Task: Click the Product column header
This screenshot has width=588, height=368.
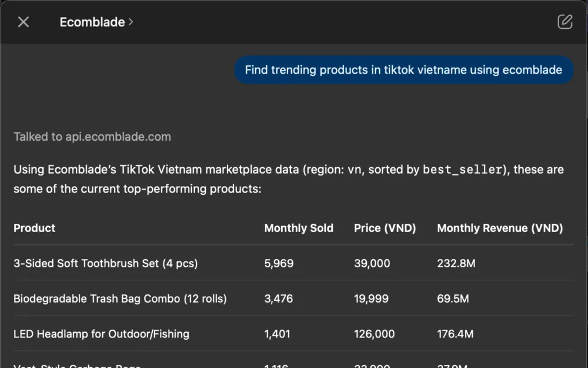Action: (35, 228)
